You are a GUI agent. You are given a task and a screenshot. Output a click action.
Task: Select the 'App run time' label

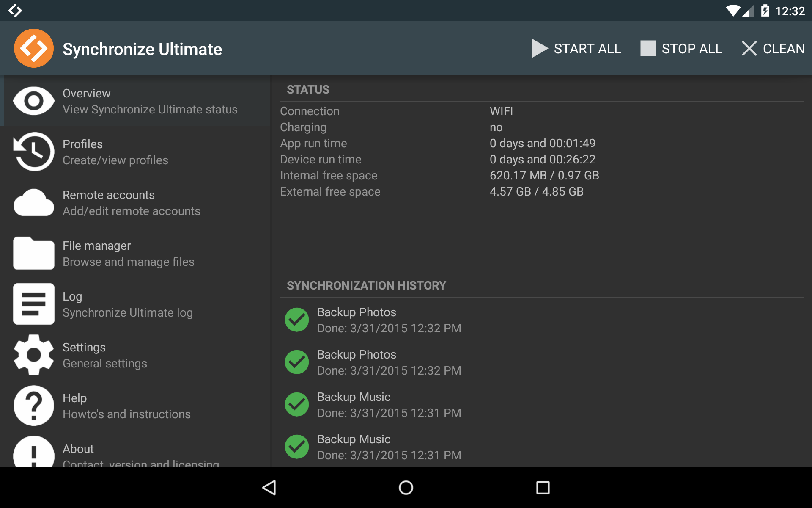pos(313,143)
